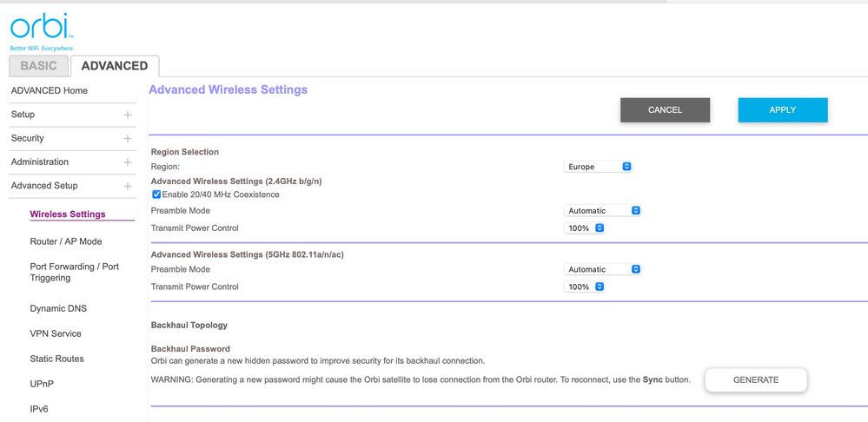Click the APPLY button
The height and width of the screenshot is (422, 868).
click(782, 110)
